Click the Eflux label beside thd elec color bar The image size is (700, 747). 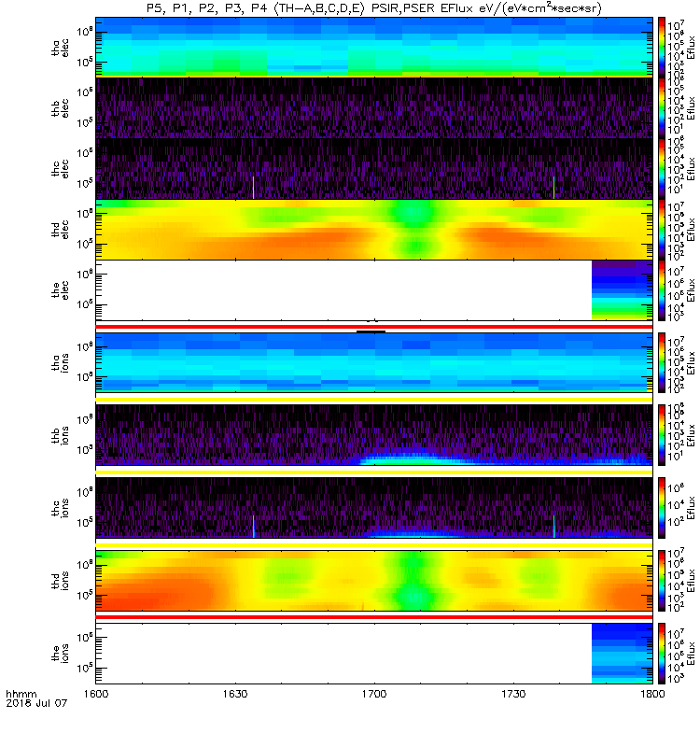click(691, 229)
